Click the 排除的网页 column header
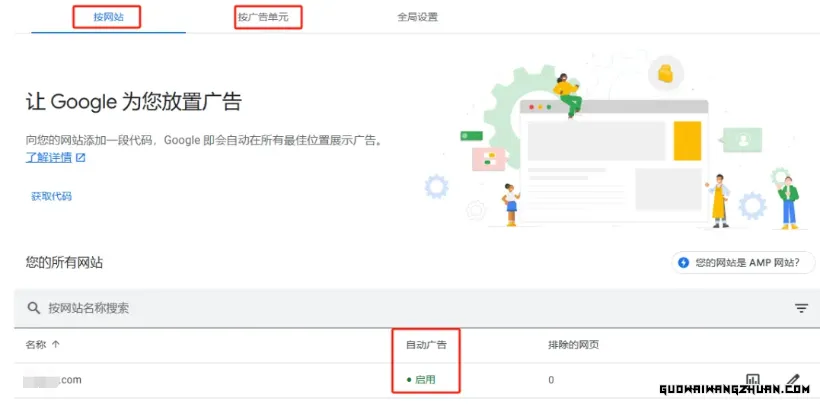Viewport: 820px width, 404px height. tap(573, 344)
